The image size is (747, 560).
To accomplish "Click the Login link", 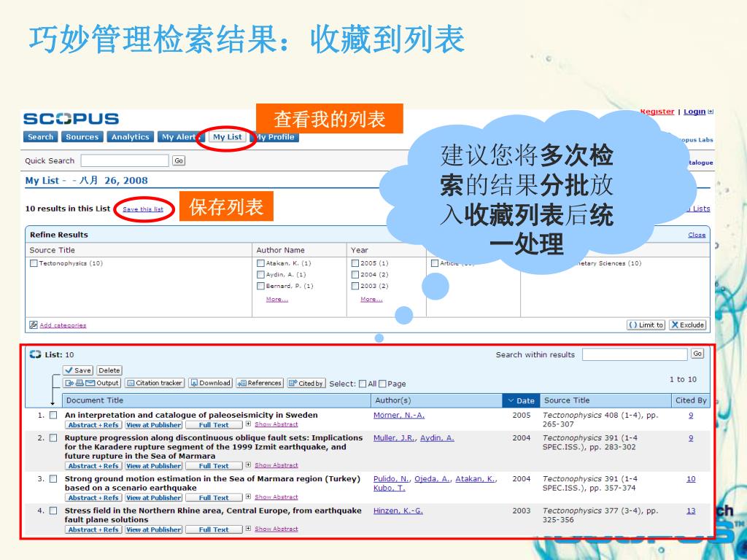I will coord(694,112).
